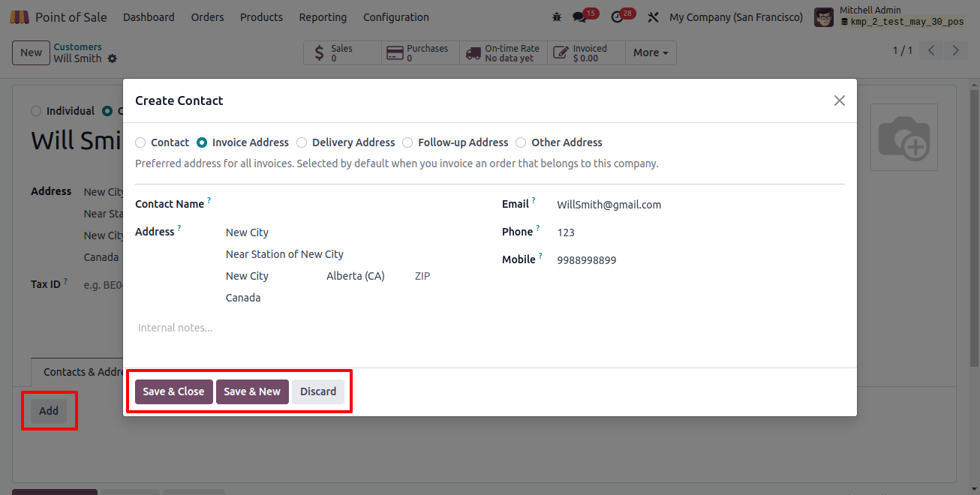Viewport: 980px width, 495px height.
Task: Open the Point of Sale app icon
Action: click(20, 16)
